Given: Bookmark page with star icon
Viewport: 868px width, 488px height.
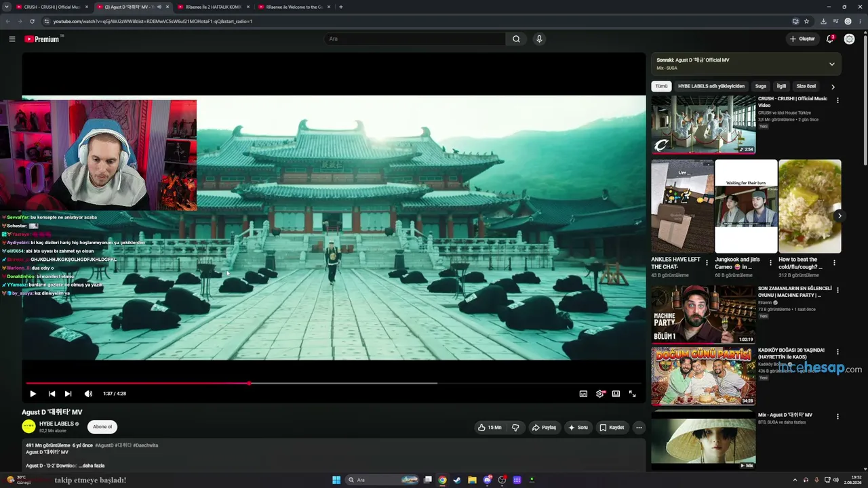Looking at the screenshot, I should coord(806,21).
